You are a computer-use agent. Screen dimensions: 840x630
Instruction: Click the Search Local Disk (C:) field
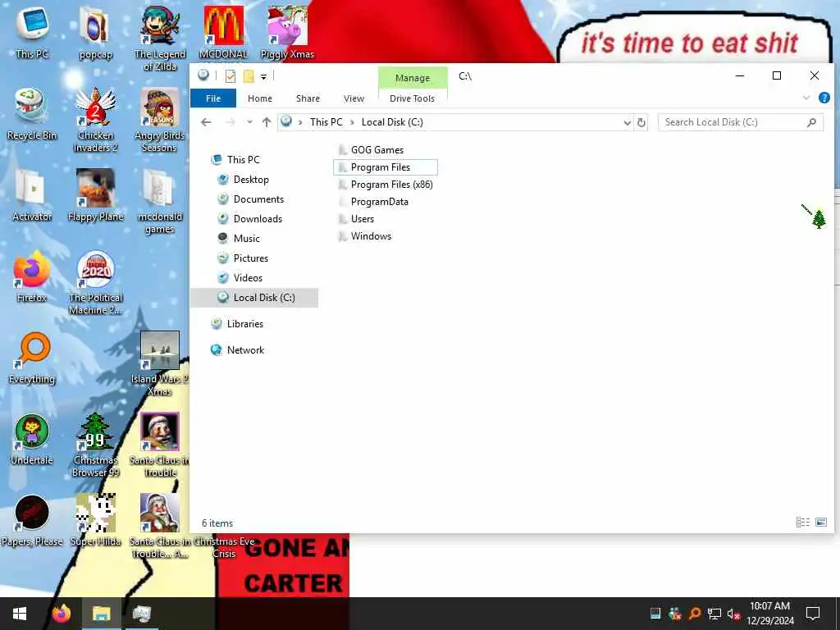click(740, 122)
